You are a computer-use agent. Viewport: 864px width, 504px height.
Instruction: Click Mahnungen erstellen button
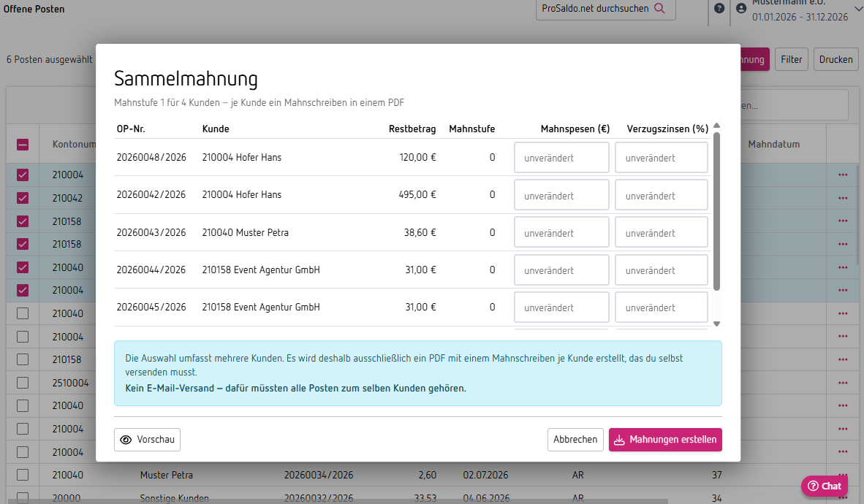point(665,440)
